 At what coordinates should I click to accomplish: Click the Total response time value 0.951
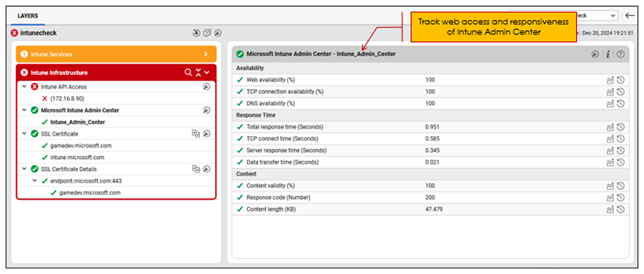(432, 127)
